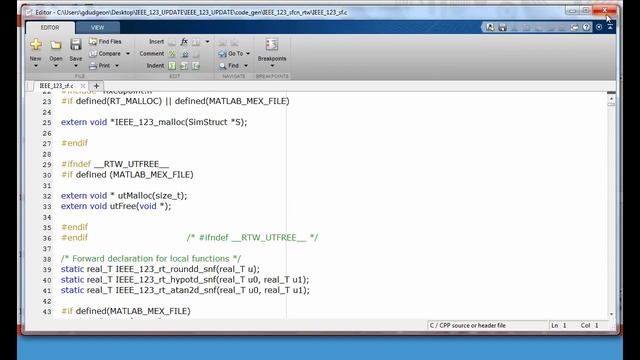Viewport: 640px width, 360px height.
Task: Click the wrap comments icon
Action: point(196,53)
